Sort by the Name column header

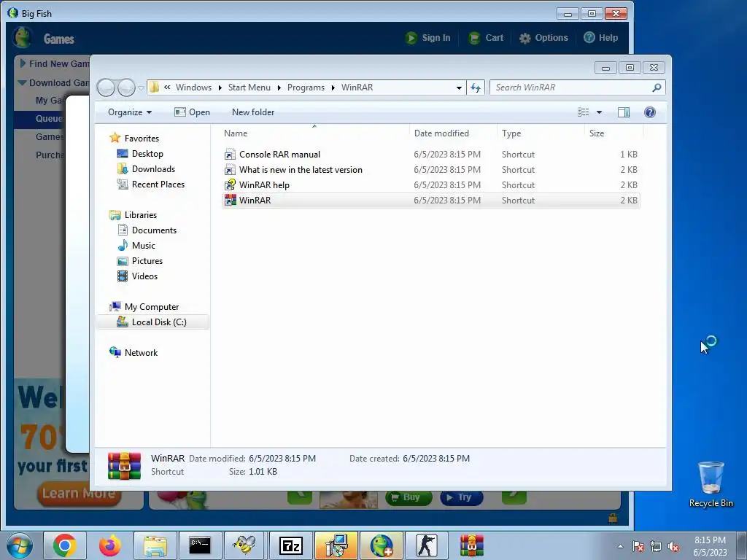click(314, 133)
